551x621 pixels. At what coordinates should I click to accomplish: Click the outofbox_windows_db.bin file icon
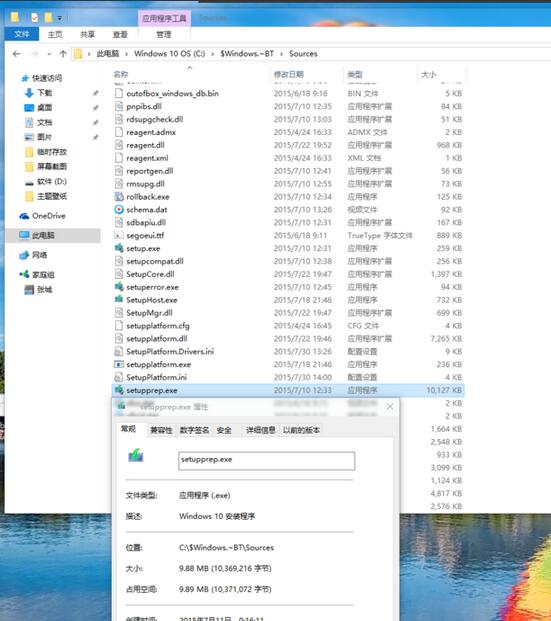click(x=118, y=93)
